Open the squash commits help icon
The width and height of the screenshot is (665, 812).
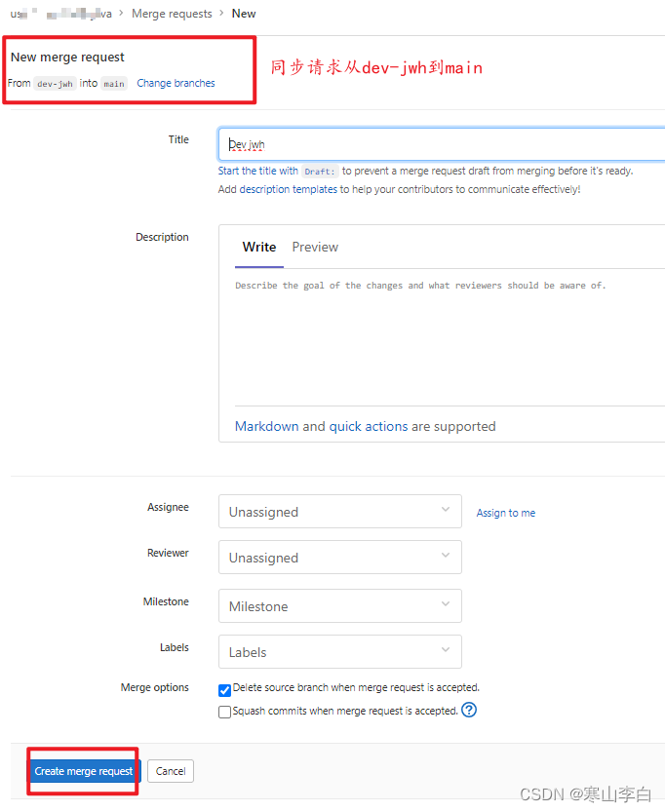click(469, 710)
